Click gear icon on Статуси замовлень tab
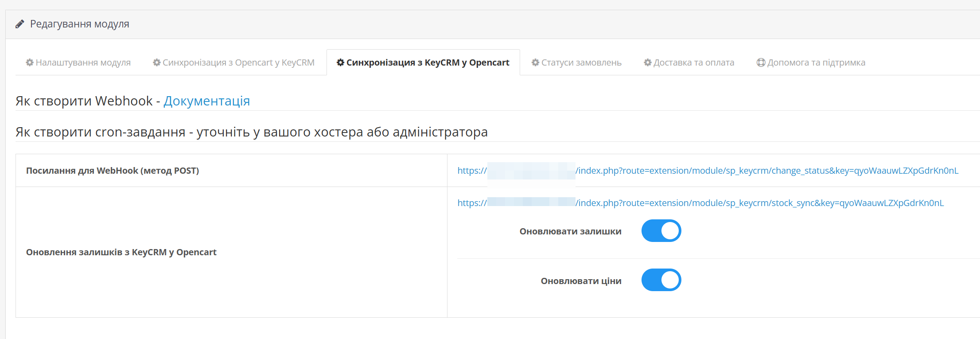This screenshot has width=980, height=339. [x=536, y=62]
